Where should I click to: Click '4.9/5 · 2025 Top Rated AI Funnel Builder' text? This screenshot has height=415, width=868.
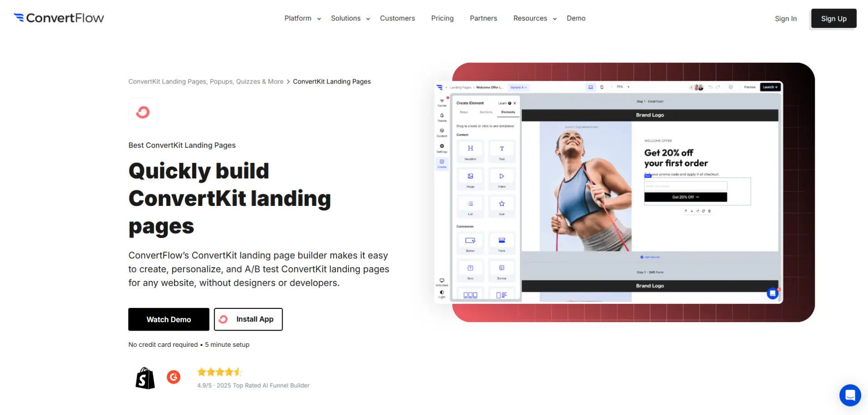pos(253,385)
